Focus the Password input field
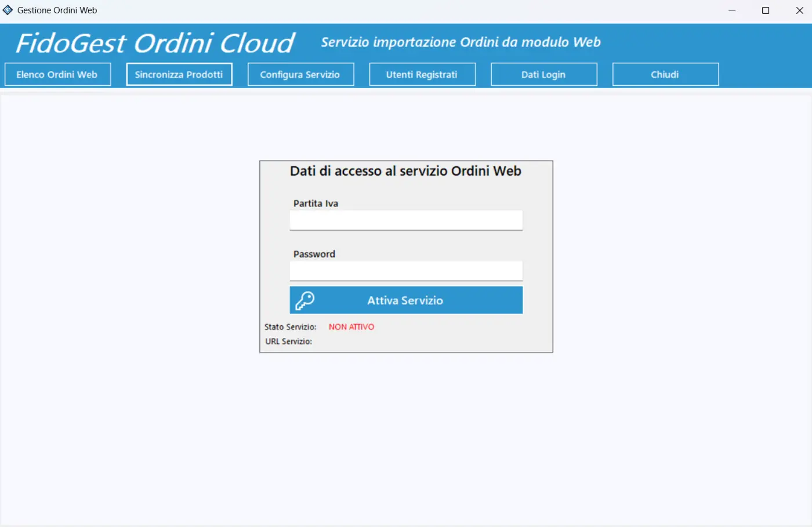 (406, 271)
